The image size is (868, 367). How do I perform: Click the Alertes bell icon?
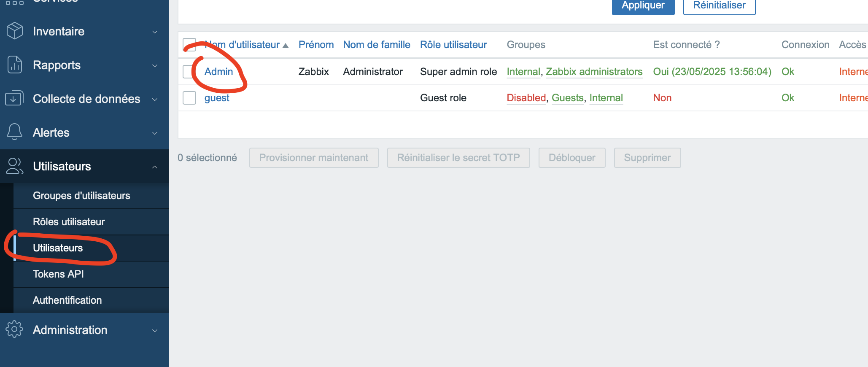pyautogui.click(x=15, y=132)
